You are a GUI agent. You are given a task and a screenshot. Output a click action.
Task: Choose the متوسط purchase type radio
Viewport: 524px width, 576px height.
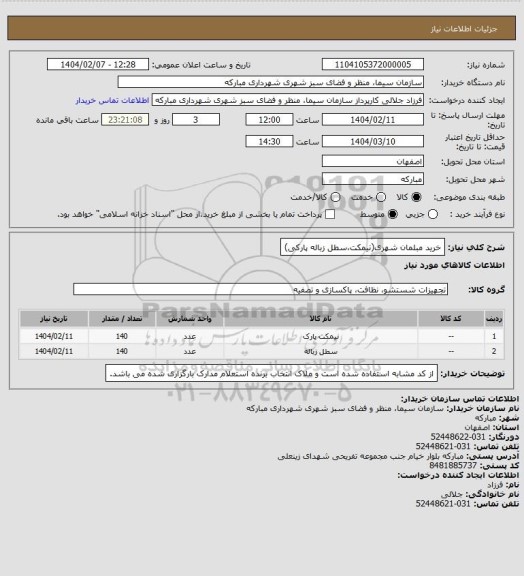tap(393, 215)
